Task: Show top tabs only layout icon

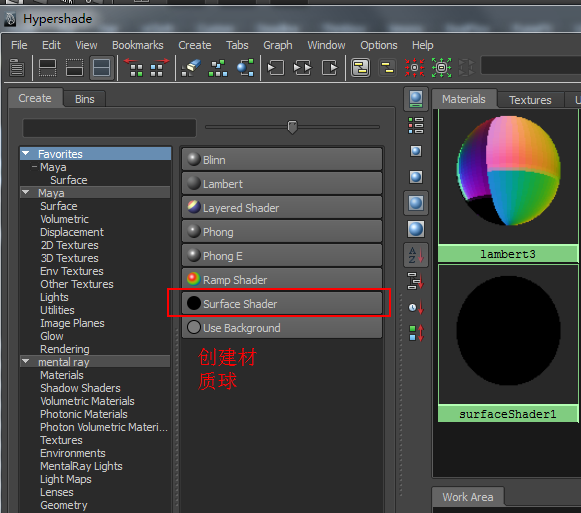Action: (x=48, y=68)
